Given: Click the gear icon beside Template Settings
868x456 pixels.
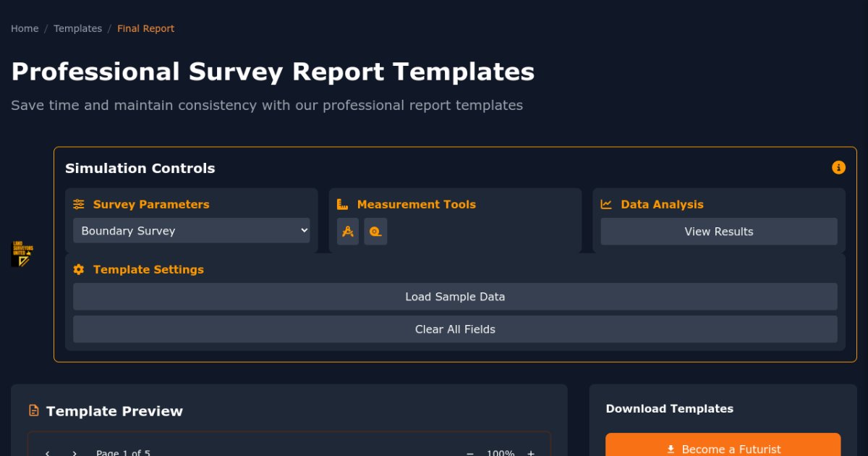Looking at the screenshot, I should click(x=78, y=269).
